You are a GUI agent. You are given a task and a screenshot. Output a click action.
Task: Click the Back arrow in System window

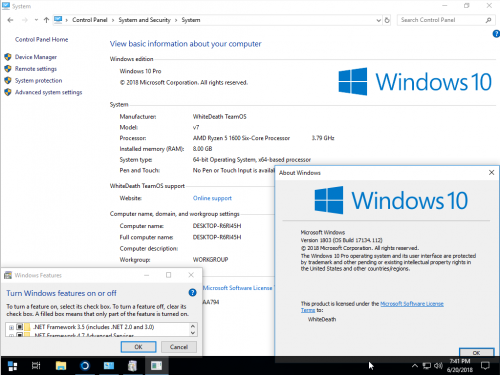[10, 20]
